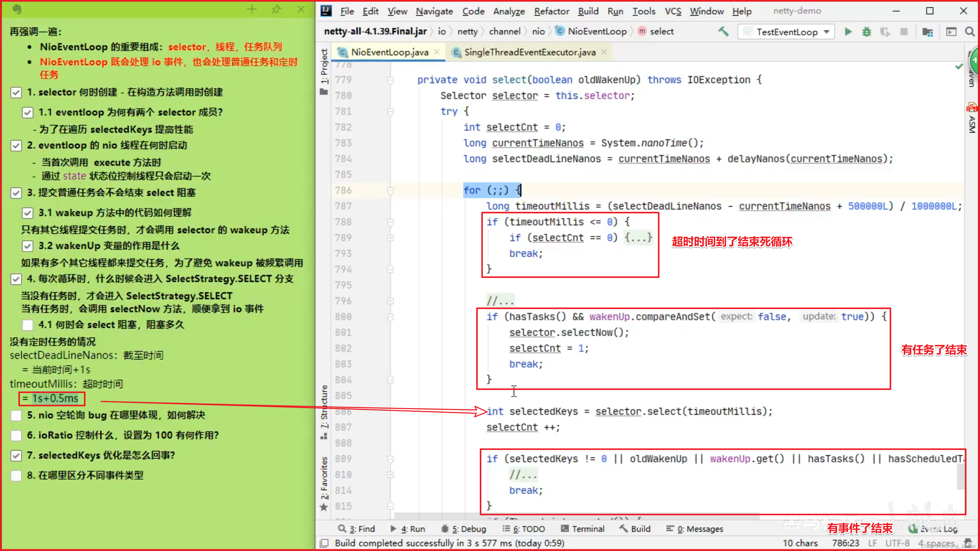Open the Project Structure icon
980x551 pixels.
coord(927,32)
